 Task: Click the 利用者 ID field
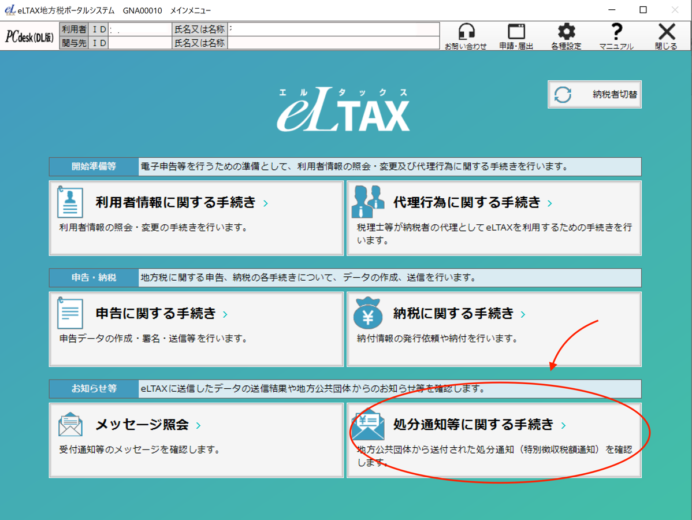point(140,30)
